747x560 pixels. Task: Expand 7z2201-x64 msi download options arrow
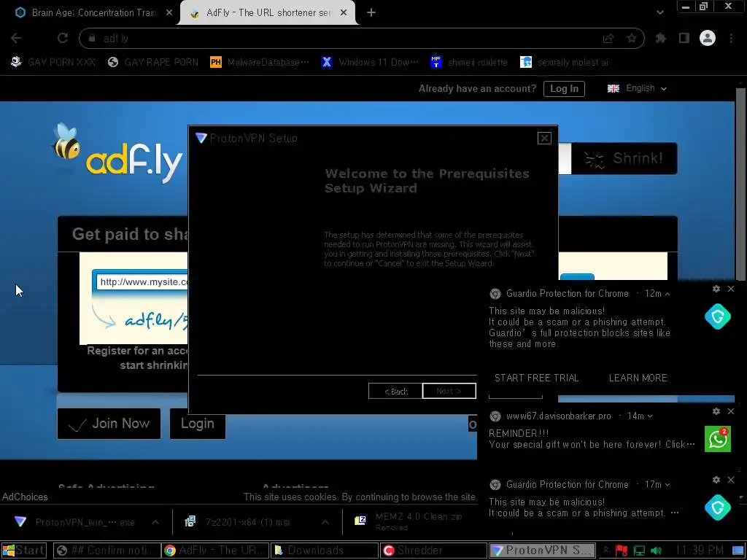pyautogui.click(x=325, y=522)
